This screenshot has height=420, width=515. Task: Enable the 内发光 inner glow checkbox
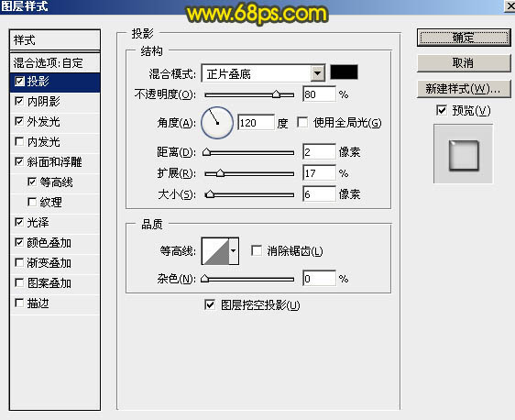pos(19,141)
